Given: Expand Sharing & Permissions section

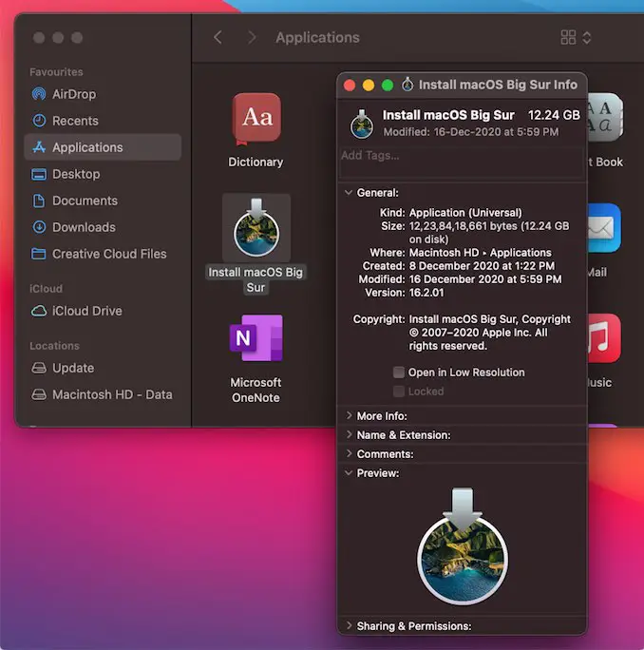Looking at the screenshot, I should click(349, 625).
